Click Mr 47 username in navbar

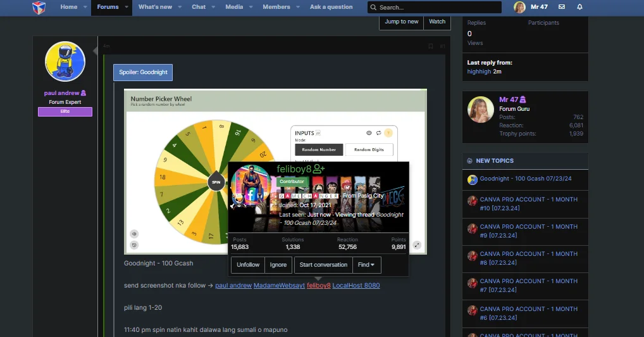click(539, 7)
